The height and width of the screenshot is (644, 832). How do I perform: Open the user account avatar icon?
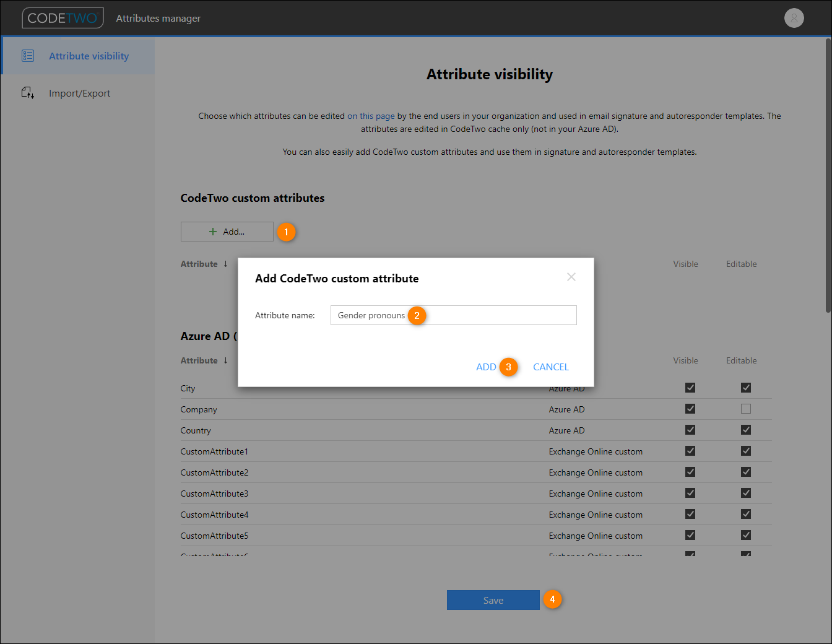click(x=794, y=18)
